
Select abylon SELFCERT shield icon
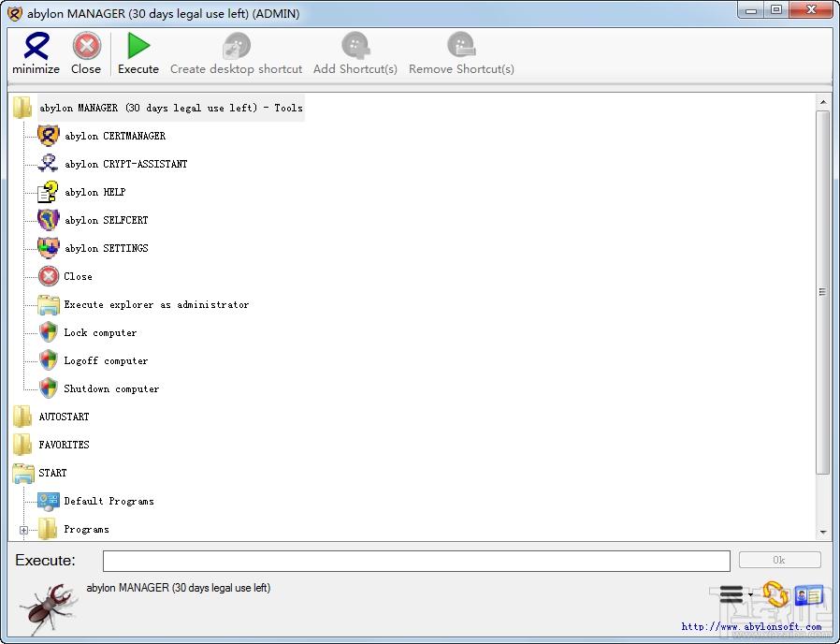pyautogui.click(x=49, y=220)
